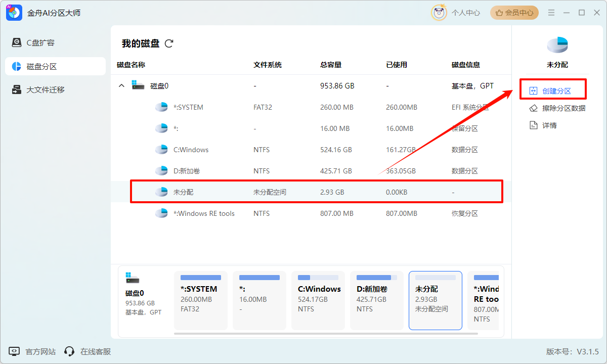Click the refresh icon beside 我的磁盘

168,43
